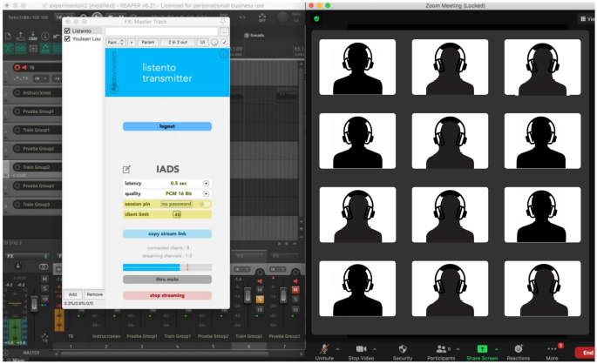
Task: Uncheck the Listento plugin checkbox
Action: [x=68, y=31]
